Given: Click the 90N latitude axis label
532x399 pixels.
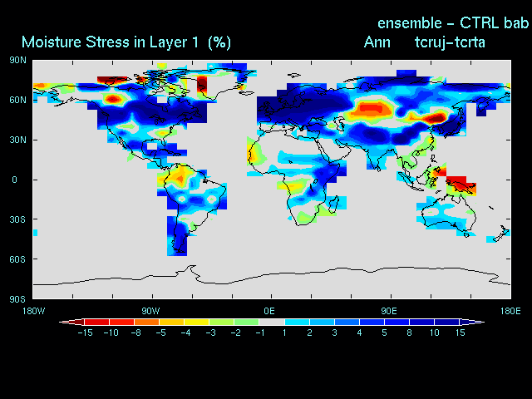Looking at the screenshot, I should tap(17, 60).
